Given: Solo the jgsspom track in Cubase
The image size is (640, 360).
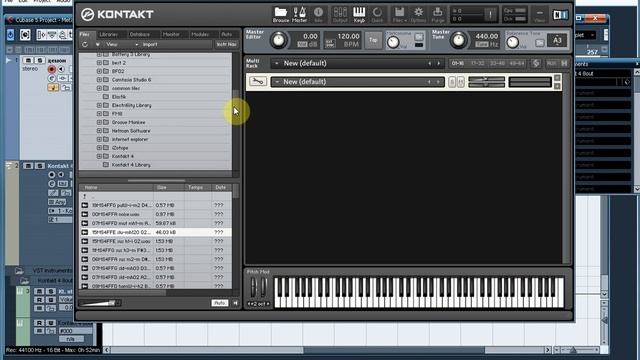Looking at the screenshot, I should (x=40, y=60).
